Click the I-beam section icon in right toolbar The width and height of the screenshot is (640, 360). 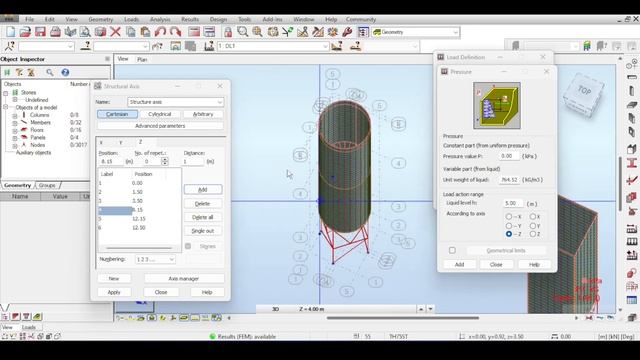tap(632, 163)
